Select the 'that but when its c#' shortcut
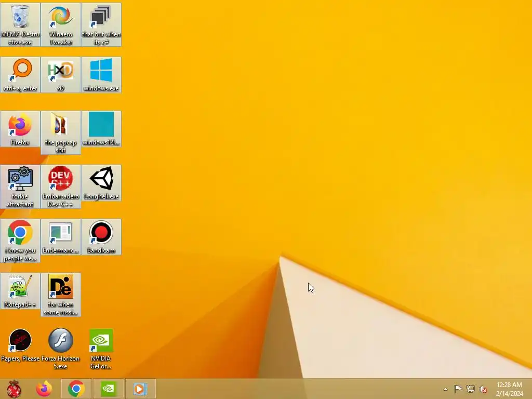 pyautogui.click(x=101, y=24)
